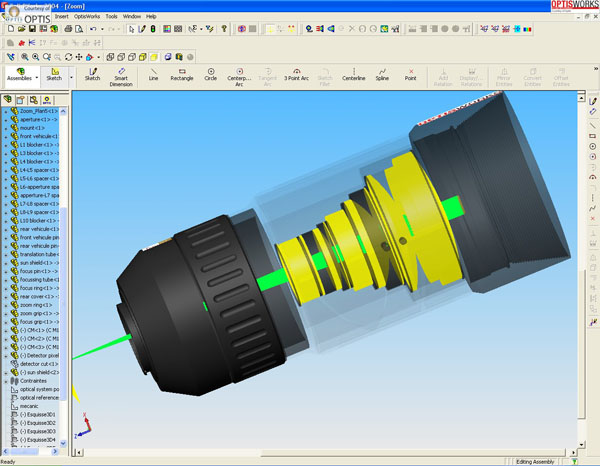Switch to Hidden Lines Removed display
This screenshot has height=466, width=600.
(x=132, y=57)
